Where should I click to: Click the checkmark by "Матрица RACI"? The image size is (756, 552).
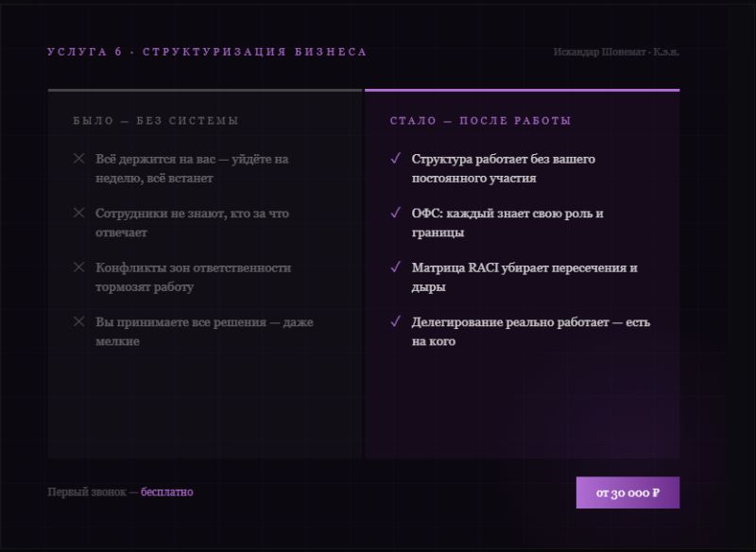click(395, 267)
